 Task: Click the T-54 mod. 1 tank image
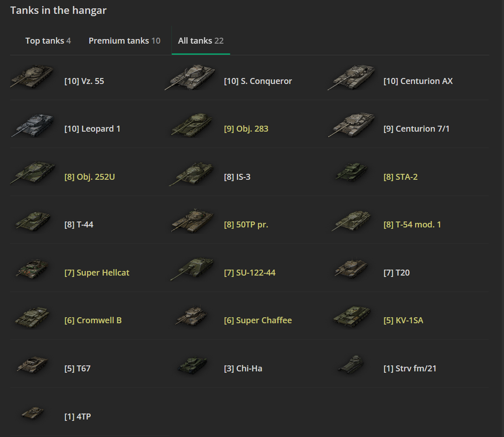pyautogui.click(x=351, y=221)
